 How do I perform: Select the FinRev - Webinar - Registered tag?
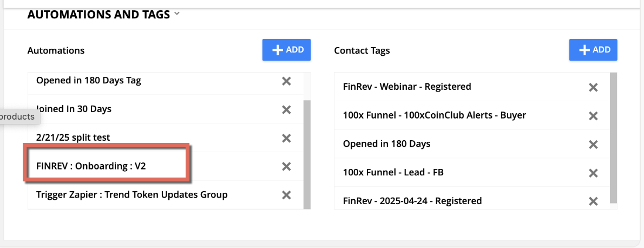pos(407,87)
